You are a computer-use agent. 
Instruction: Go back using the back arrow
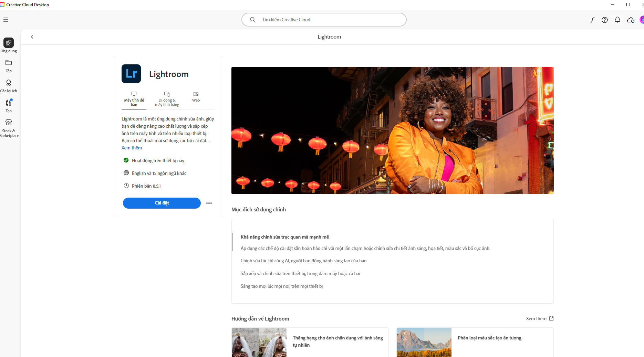coord(32,37)
